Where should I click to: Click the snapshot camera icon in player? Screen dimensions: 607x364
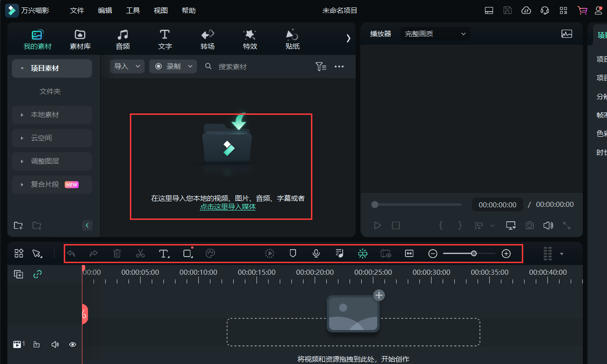529,225
